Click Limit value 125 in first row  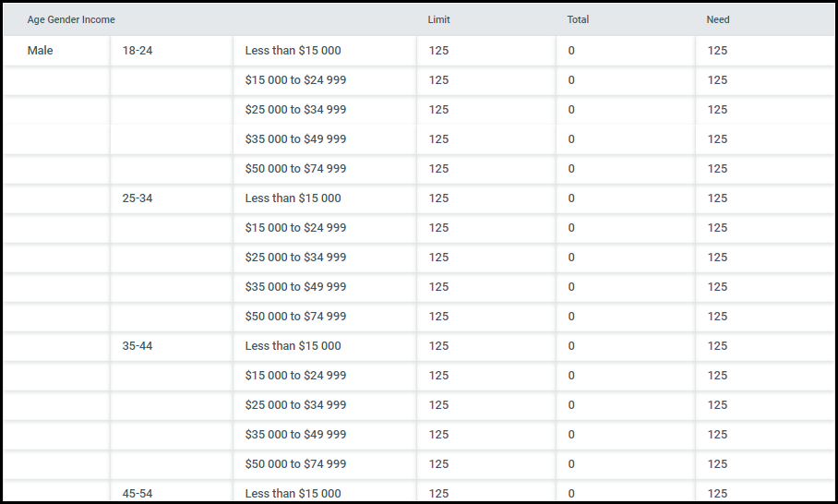(438, 51)
